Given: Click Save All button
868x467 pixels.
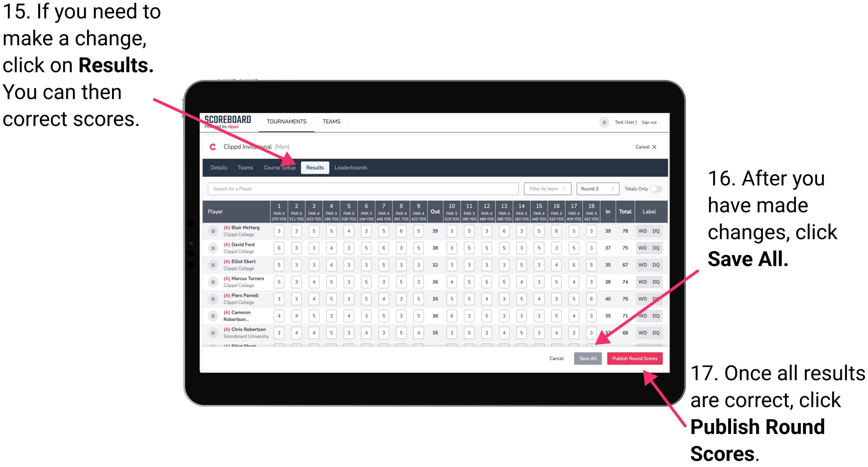Looking at the screenshot, I should click(587, 359).
